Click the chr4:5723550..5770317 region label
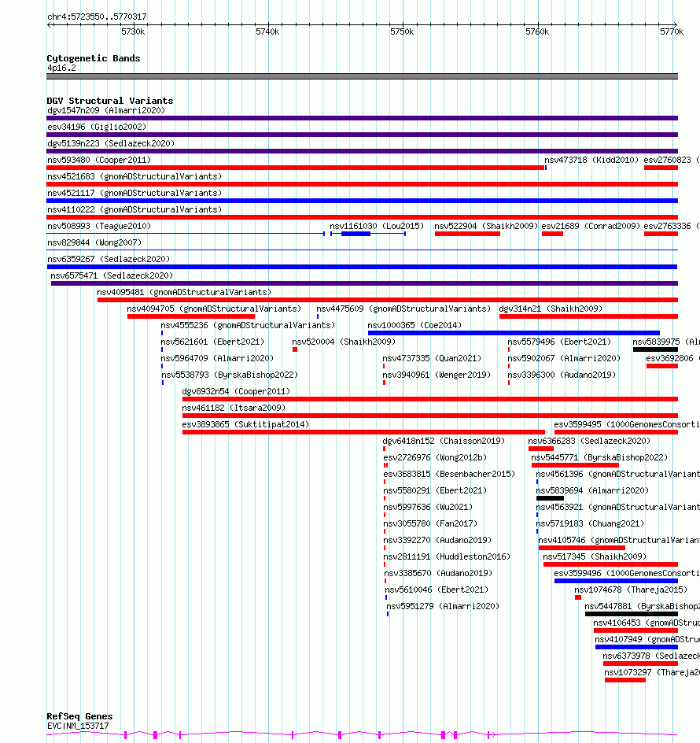This screenshot has height=743, width=700. pyautogui.click(x=97, y=17)
